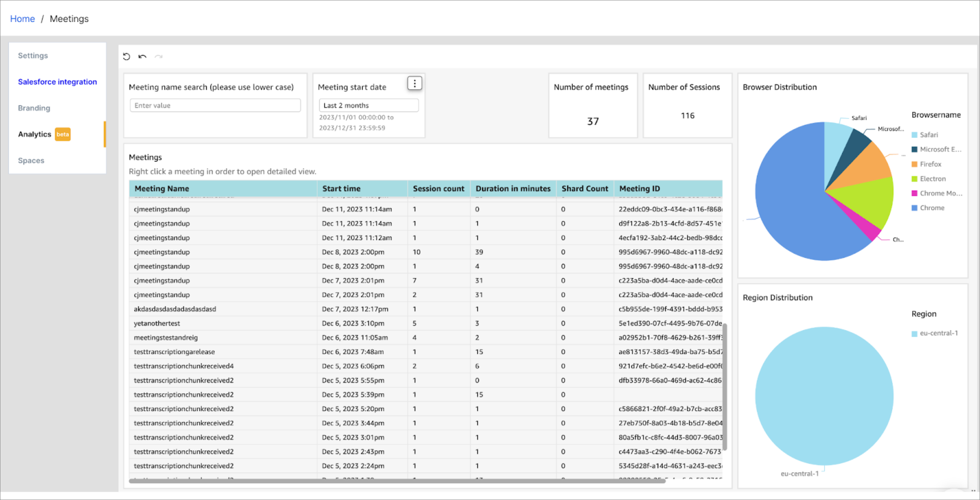
Task: Open the Last 2 months date dropdown
Action: tap(369, 105)
